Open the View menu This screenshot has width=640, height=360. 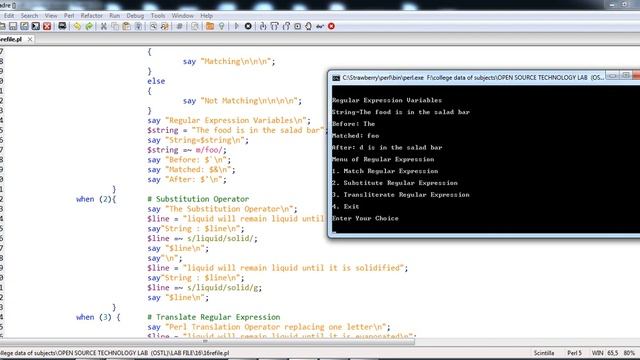click(x=51, y=16)
